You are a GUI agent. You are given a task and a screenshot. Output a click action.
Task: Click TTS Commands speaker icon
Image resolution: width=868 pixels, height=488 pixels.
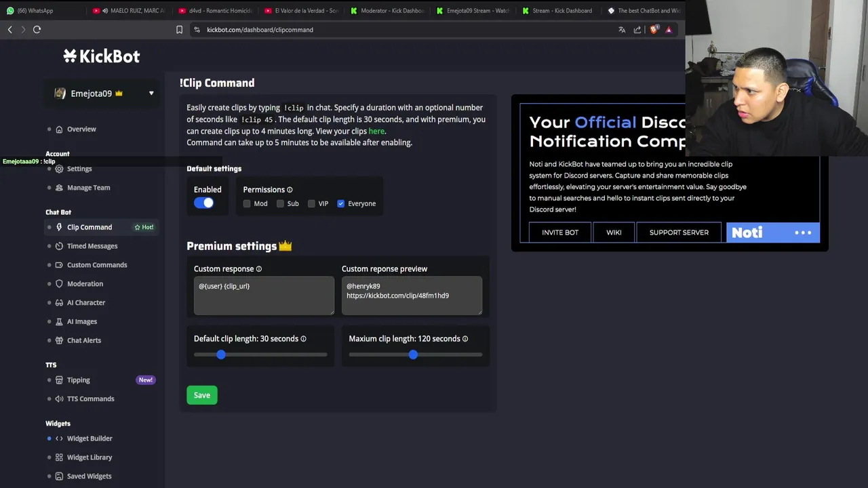click(59, 399)
